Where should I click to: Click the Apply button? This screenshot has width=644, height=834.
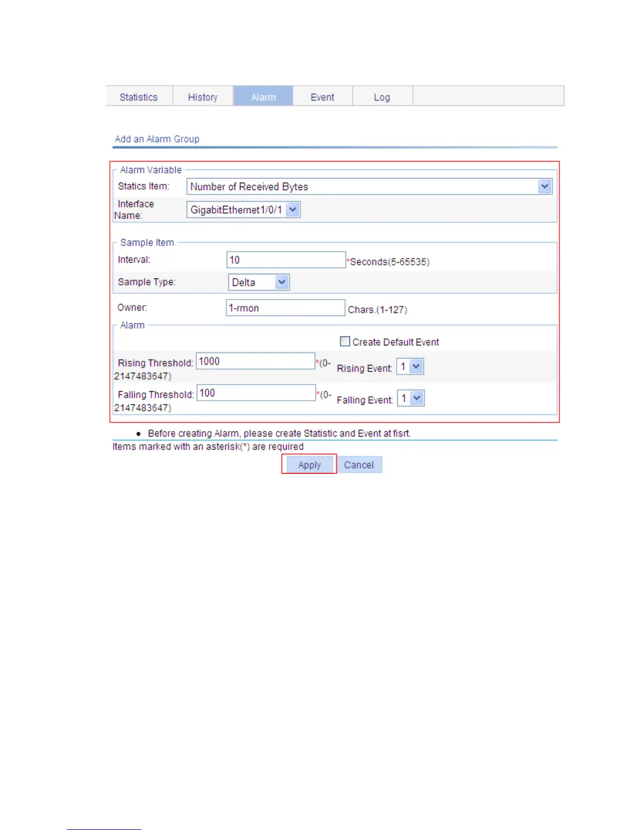[x=309, y=464]
